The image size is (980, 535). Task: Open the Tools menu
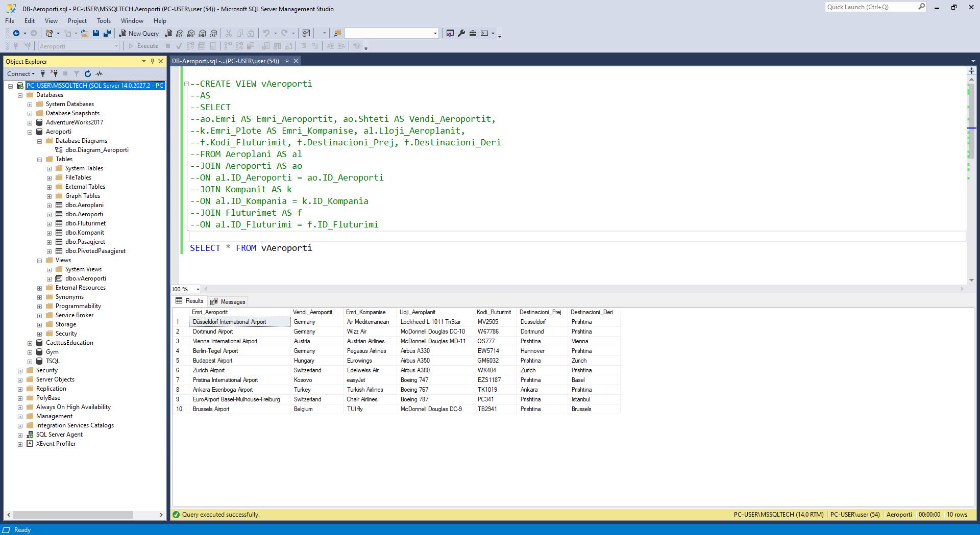click(104, 21)
